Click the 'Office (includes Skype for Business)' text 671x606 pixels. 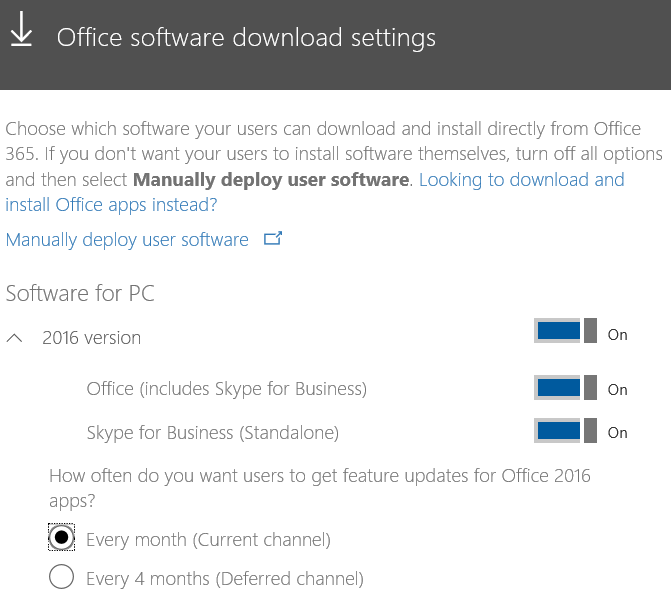[227, 389]
